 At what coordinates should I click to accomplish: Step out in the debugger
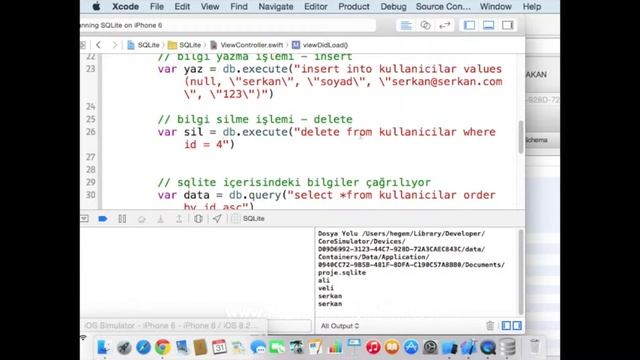[179, 219]
